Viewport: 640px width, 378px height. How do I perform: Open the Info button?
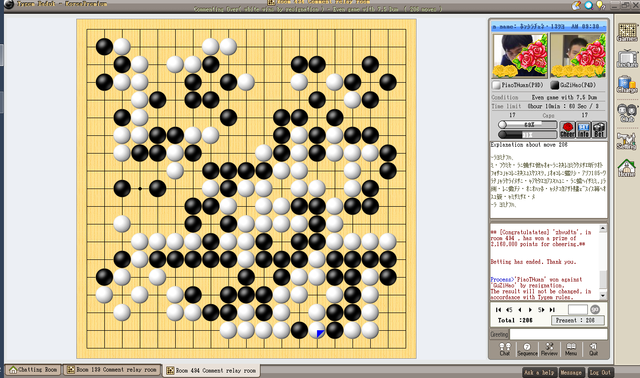pos(583,130)
